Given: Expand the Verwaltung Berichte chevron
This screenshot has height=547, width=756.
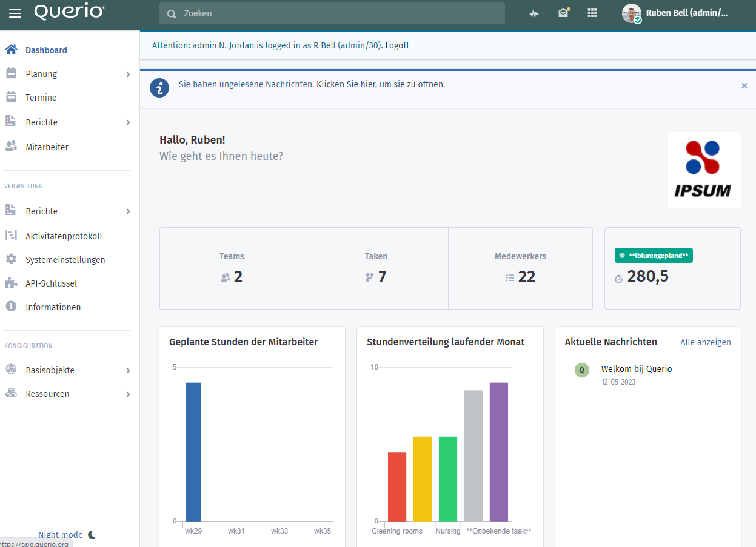Looking at the screenshot, I should tap(128, 211).
